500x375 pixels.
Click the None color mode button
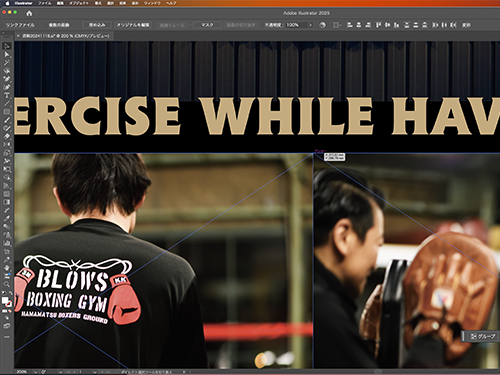click(10, 311)
